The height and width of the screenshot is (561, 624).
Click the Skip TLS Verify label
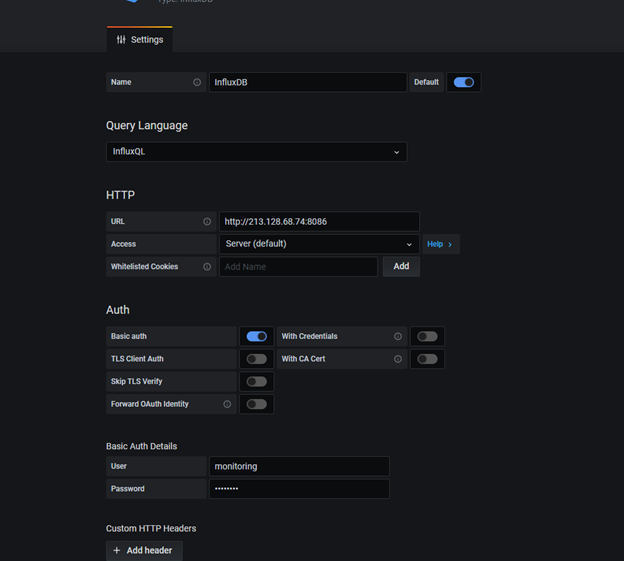tap(136, 382)
